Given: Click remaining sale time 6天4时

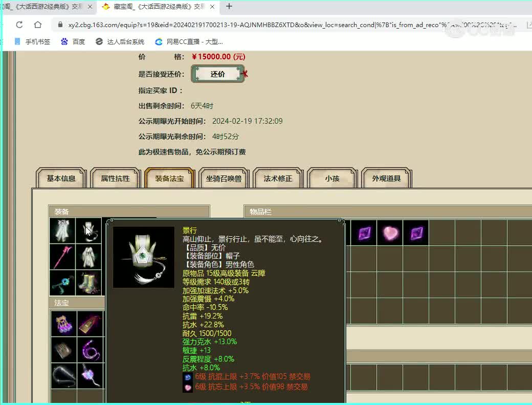Looking at the screenshot, I should (202, 106).
